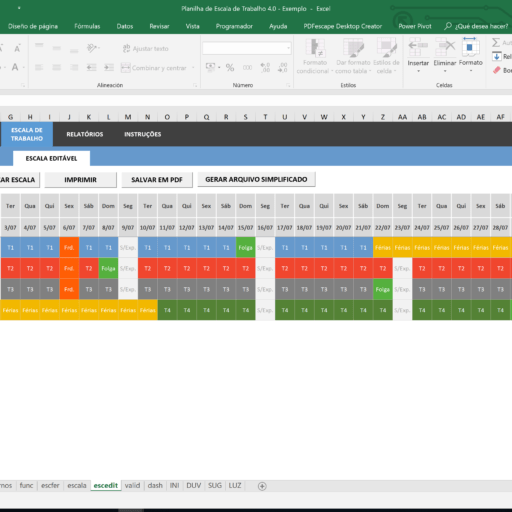Screen dimensions: 512x512
Task: Click GERAR ARQUIVO SIMPLIFICADO button
Action: click(256, 179)
